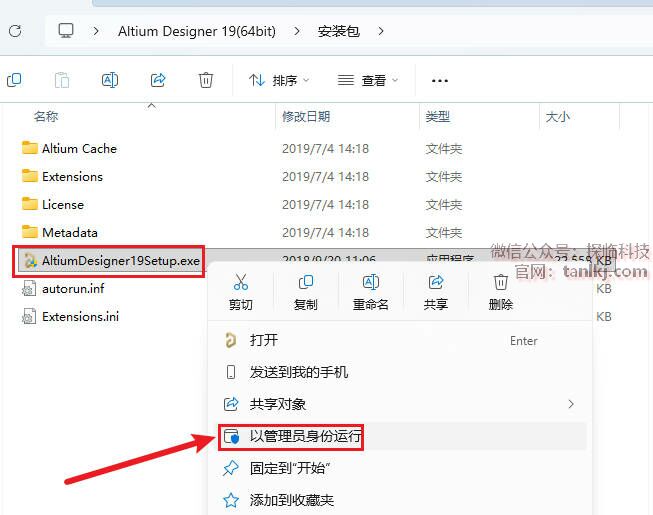
Task: Sort by the 类型 column header
Action: (438, 116)
